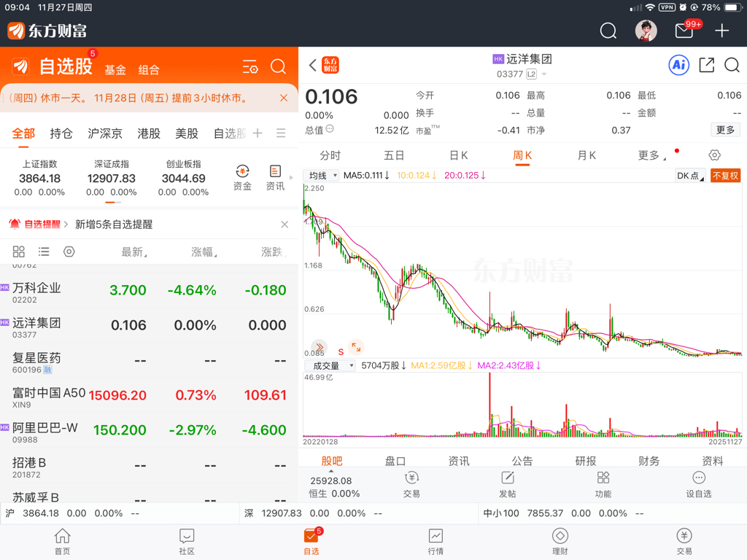Image resolution: width=747 pixels, height=560 pixels.
Task: Open the 资金 capital flow icon
Action: point(242,178)
